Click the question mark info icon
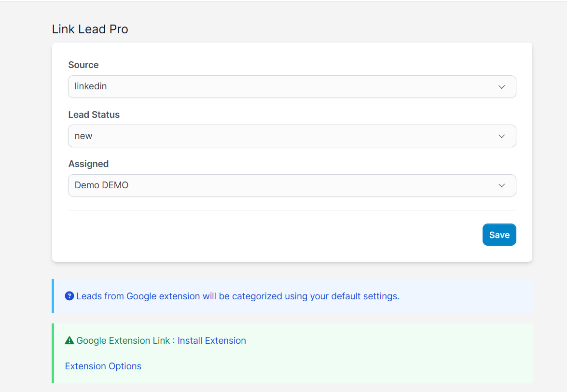The width and height of the screenshot is (567, 392). [x=69, y=296]
